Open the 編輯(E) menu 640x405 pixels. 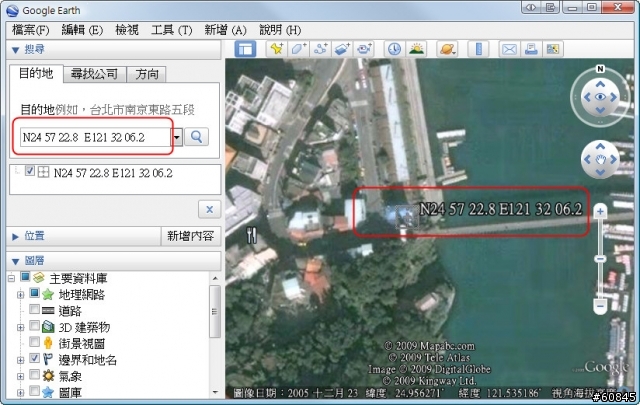click(82, 30)
